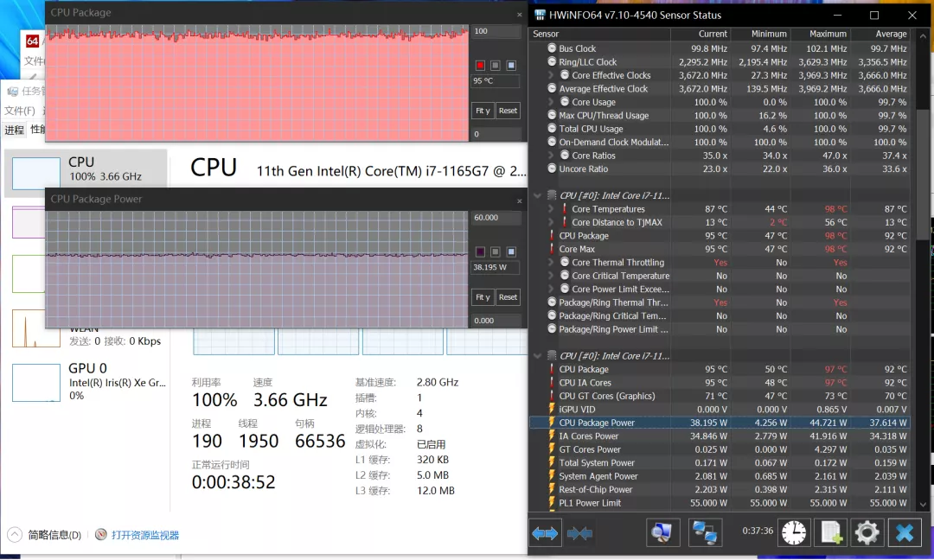Image resolution: width=934 pixels, height=560 pixels.
Task: Close the CPU Package graph window
Action: click(520, 15)
